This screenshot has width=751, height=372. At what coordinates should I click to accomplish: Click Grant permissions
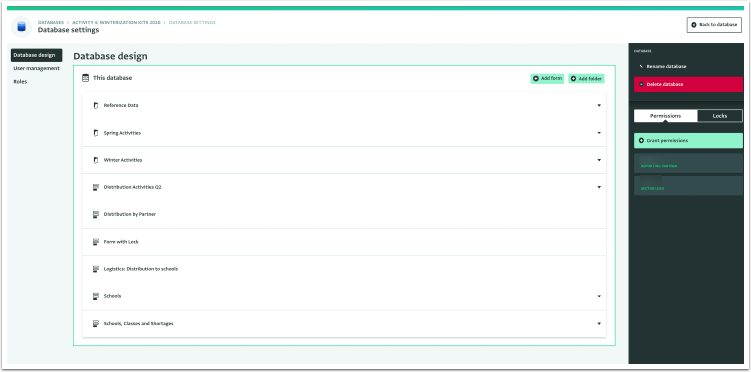(x=688, y=141)
